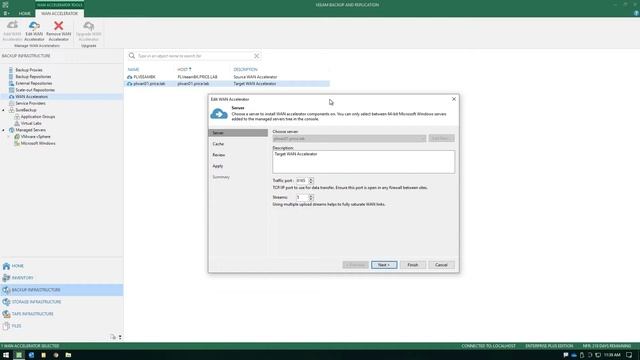This screenshot has height=360, width=640.
Task: Click the WAN Accelerators tree icon
Action: tap(11, 97)
